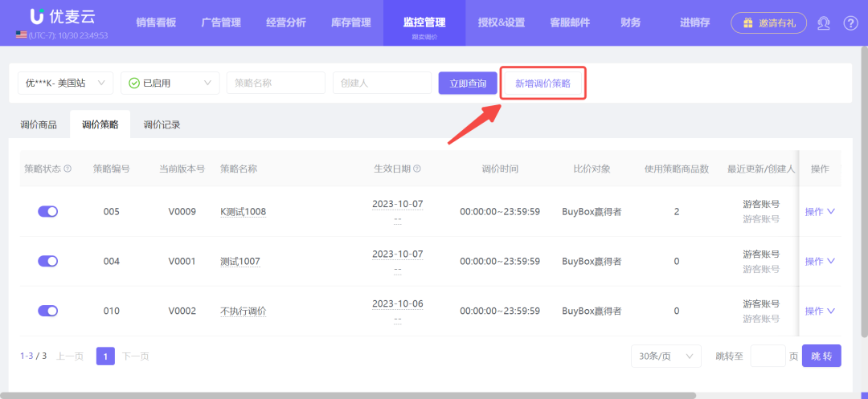Open the 30条/页 page size dropdown
The width and height of the screenshot is (868, 399).
666,356
